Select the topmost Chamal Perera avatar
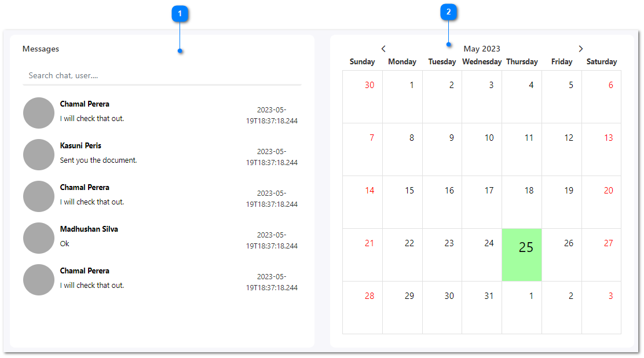This screenshot has height=358, width=644. 39,113
